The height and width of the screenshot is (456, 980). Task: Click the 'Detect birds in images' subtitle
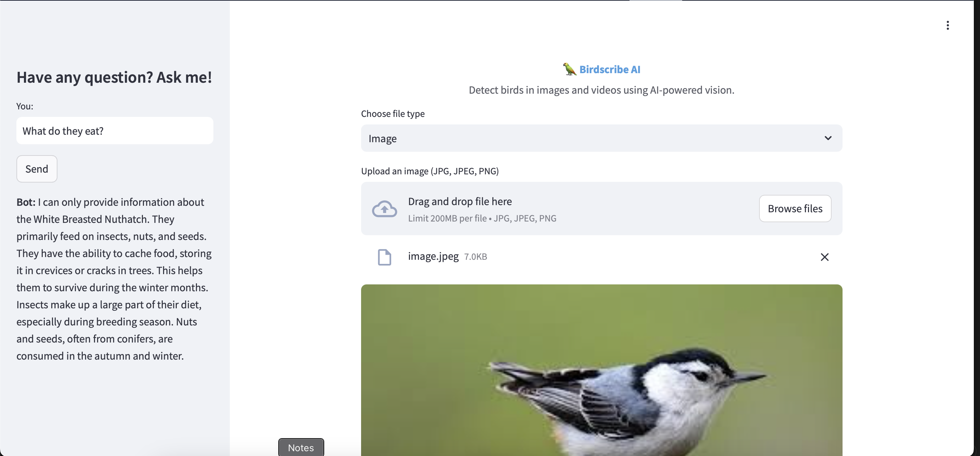tap(601, 90)
